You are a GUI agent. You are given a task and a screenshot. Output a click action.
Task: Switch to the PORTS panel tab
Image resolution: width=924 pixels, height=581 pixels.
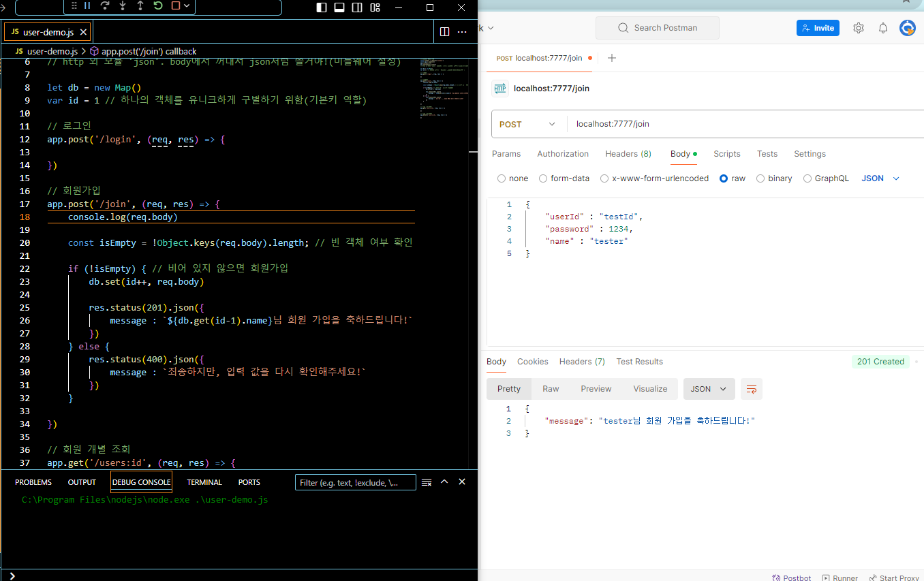click(x=249, y=482)
